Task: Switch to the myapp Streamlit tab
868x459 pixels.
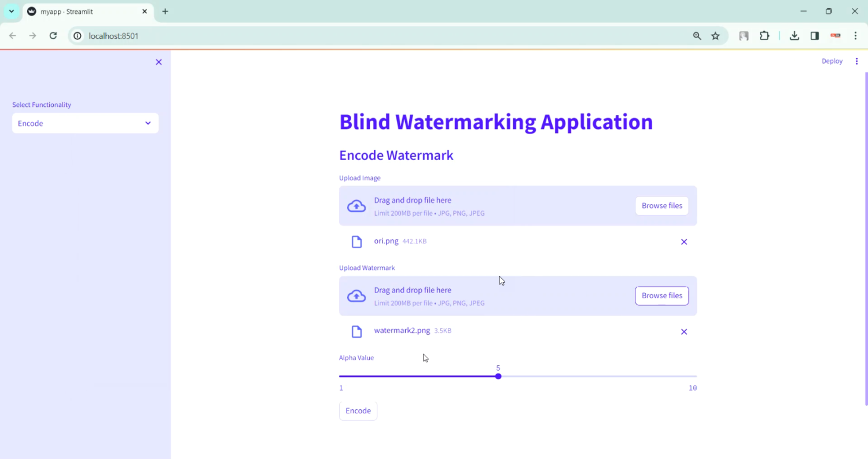Action: tap(81, 12)
